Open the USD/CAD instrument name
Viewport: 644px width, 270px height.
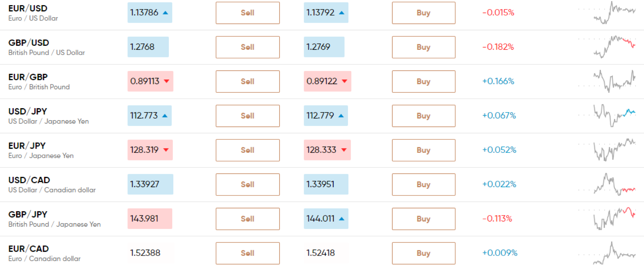click(29, 180)
